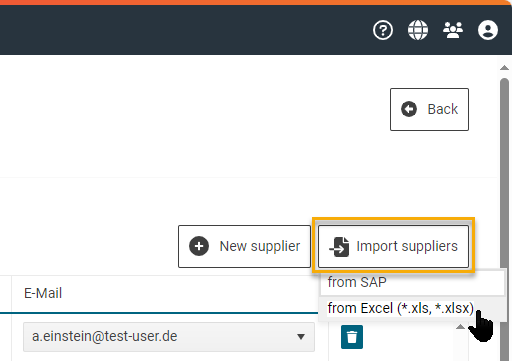This screenshot has width=512, height=361.
Task: Click the import file arrow icon
Action: click(339, 247)
